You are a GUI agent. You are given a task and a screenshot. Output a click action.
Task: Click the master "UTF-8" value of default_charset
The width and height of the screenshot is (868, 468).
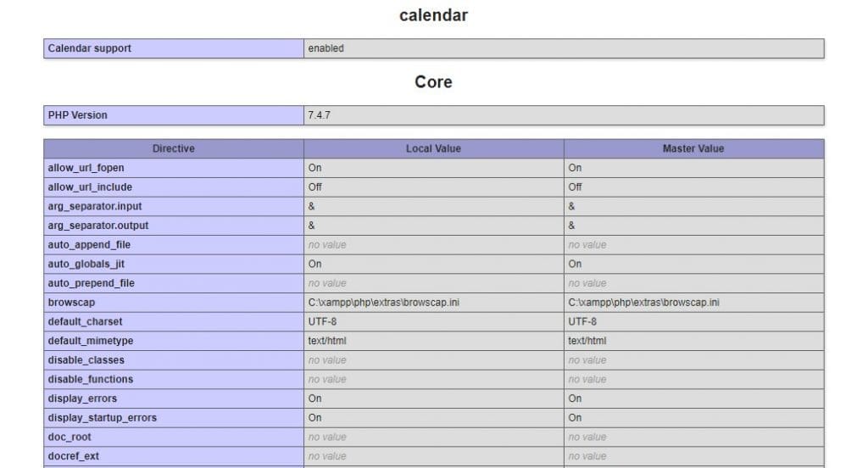click(582, 322)
